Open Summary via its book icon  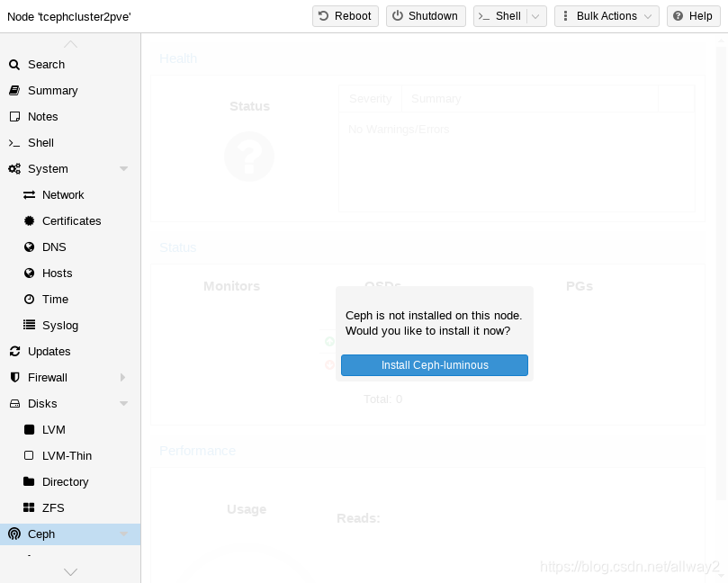tap(14, 91)
